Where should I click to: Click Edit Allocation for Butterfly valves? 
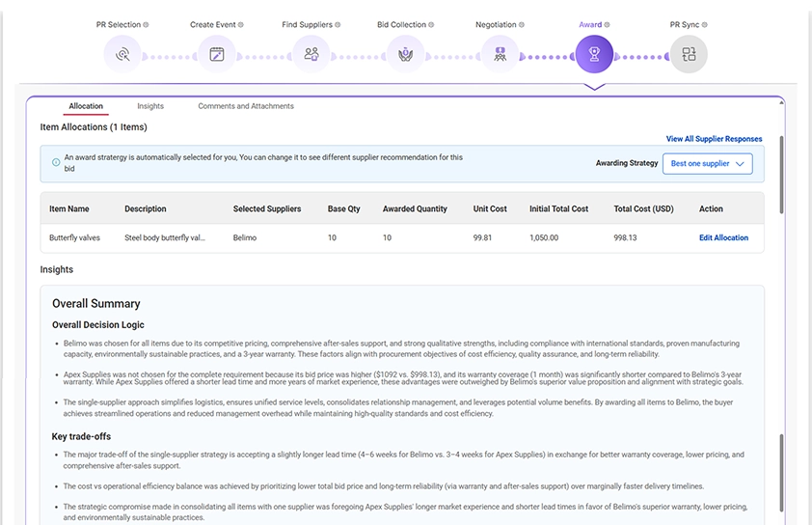tap(723, 237)
